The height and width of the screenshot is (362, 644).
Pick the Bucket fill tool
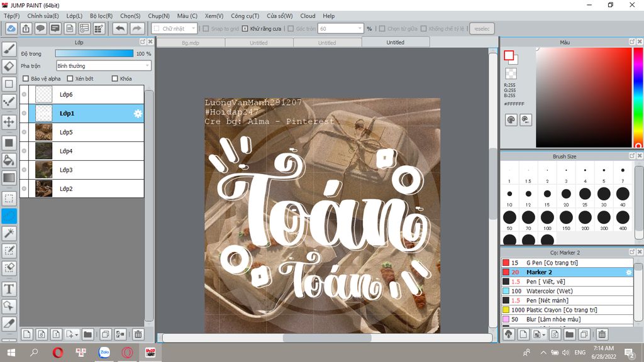click(x=9, y=160)
